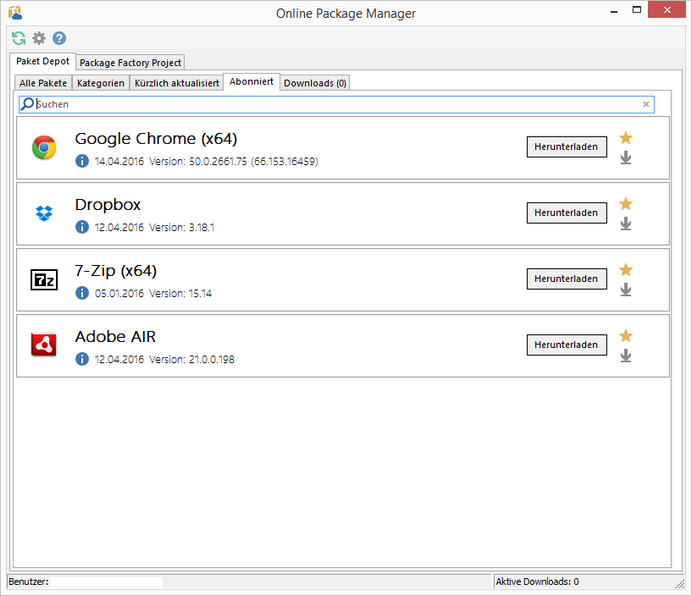Show the Downloads (0) tab

tap(315, 83)
